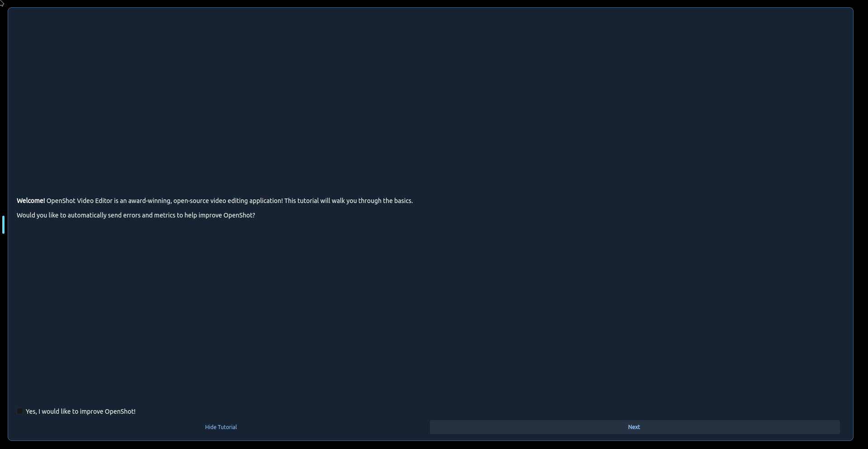Click the bold Welcome! heading text

coord(31,201)
